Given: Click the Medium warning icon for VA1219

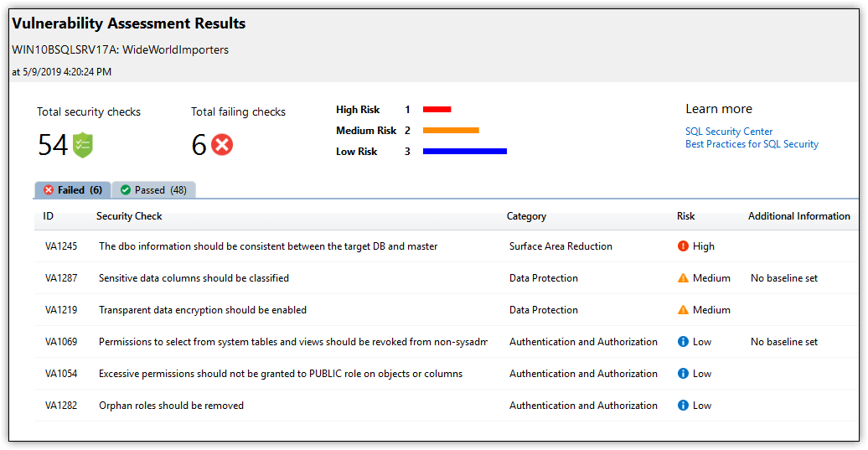Looking at the screenshot, I should coord(683,310).
